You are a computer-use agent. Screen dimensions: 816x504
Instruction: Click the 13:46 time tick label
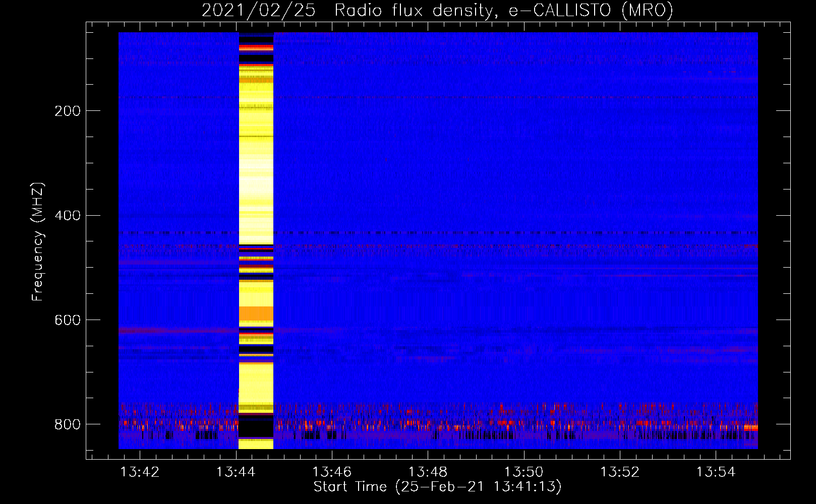coord(332,472)
